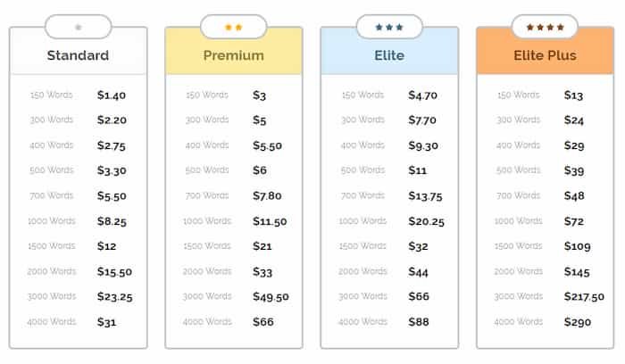This screenshot has height=364, width=625.
Task: Select the $31 Standard price
Action: (x=107, y=322)
